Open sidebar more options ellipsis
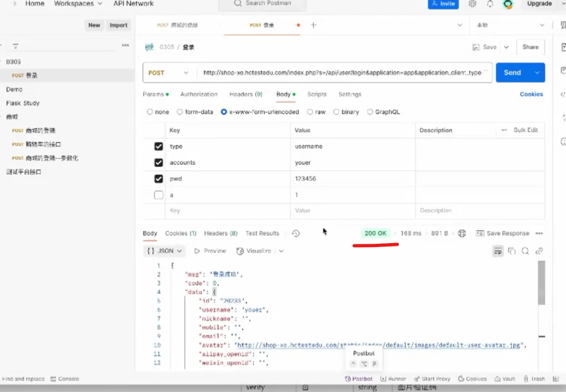Screen dimensions: 566x392 tap(125, 45)
